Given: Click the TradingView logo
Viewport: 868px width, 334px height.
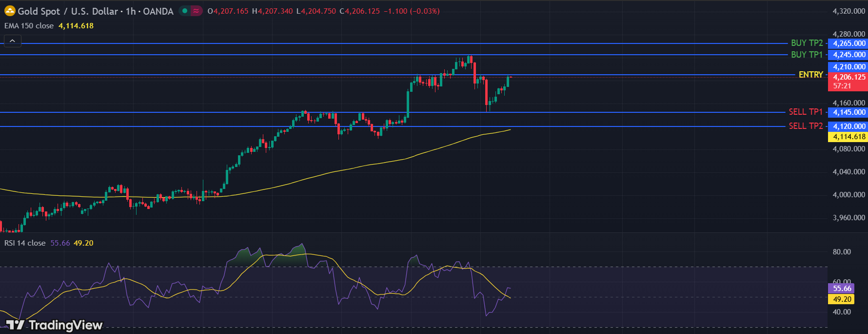Looking at the screenshot, I should point(54,325).
